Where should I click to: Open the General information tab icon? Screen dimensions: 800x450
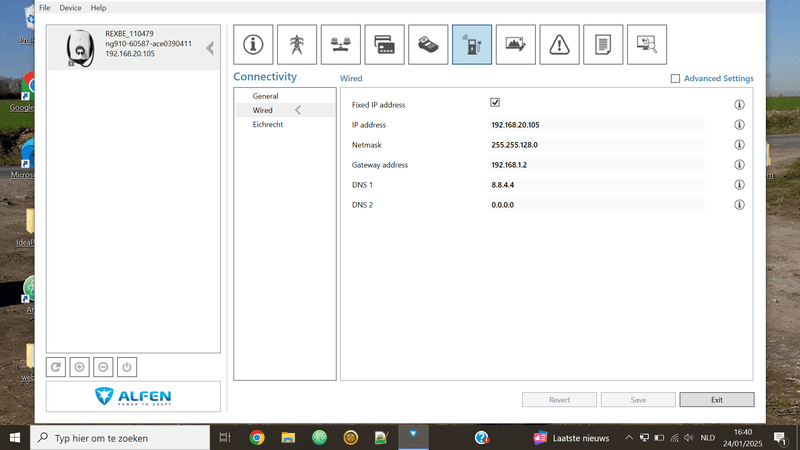pos(253,44)
